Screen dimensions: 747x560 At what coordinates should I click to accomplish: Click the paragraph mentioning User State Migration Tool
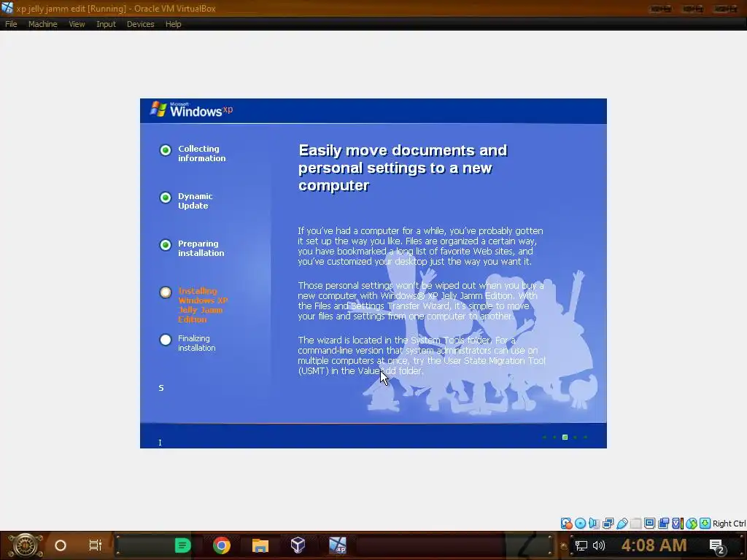422,356
